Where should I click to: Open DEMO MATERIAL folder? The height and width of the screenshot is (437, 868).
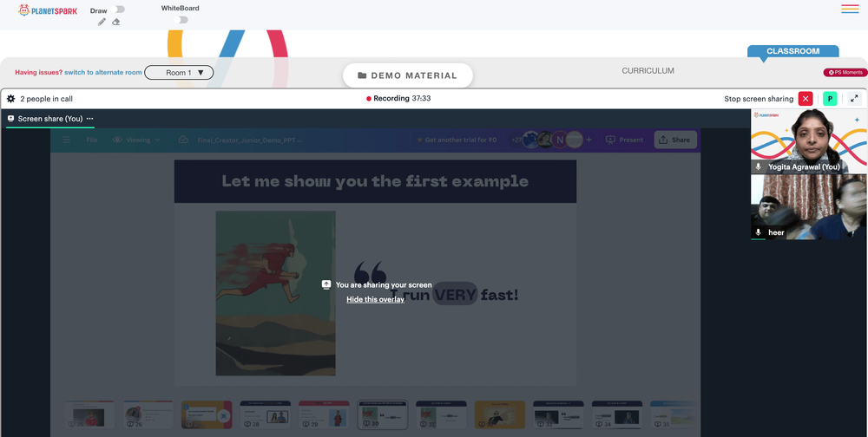coord(408,75)
